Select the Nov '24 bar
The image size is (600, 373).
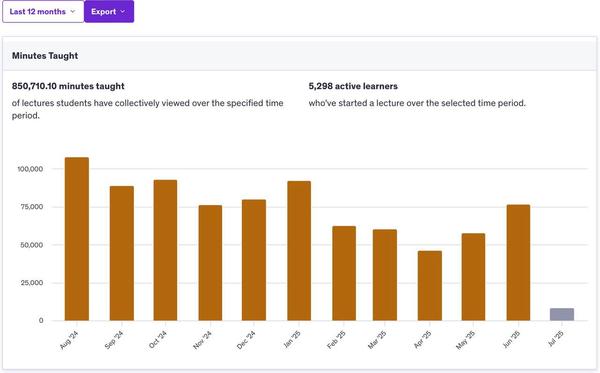[x=210, y=263]
